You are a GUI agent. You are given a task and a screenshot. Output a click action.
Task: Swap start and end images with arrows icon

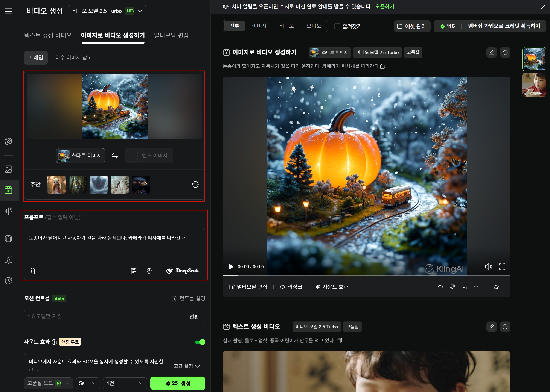point(115,156)
